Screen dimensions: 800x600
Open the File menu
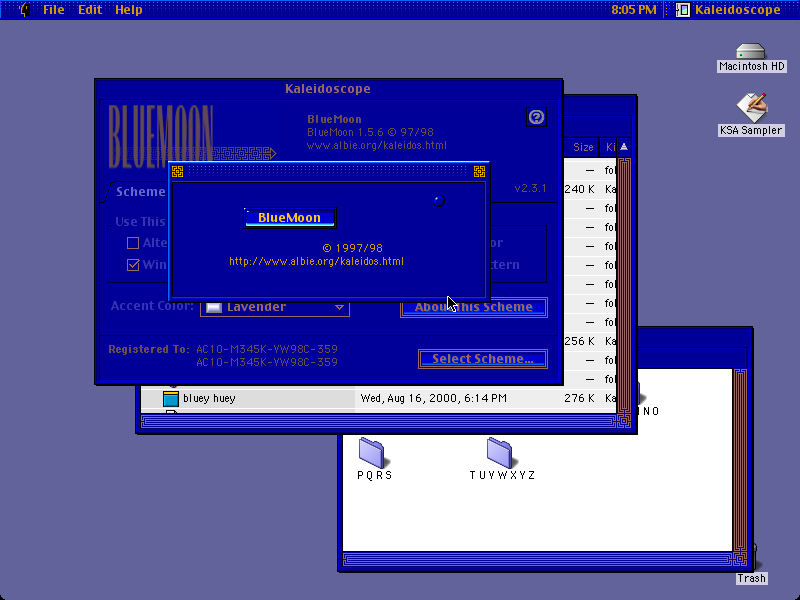[54, 9]
